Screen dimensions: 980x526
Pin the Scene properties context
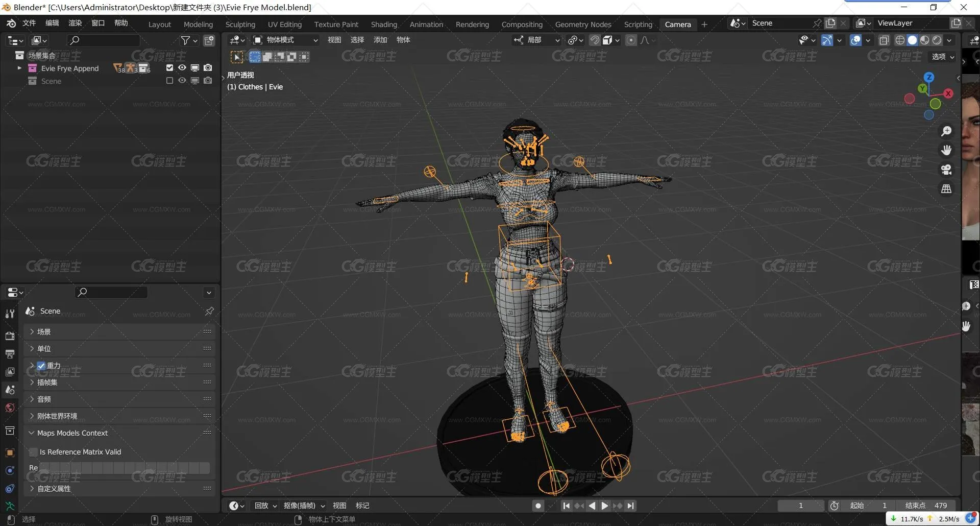209,311
